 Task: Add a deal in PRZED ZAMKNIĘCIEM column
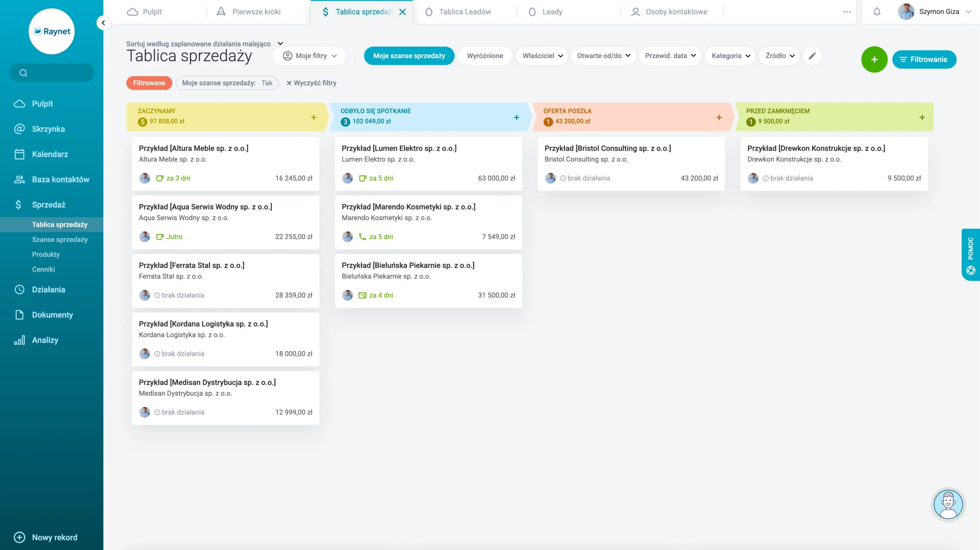point(922,117)
